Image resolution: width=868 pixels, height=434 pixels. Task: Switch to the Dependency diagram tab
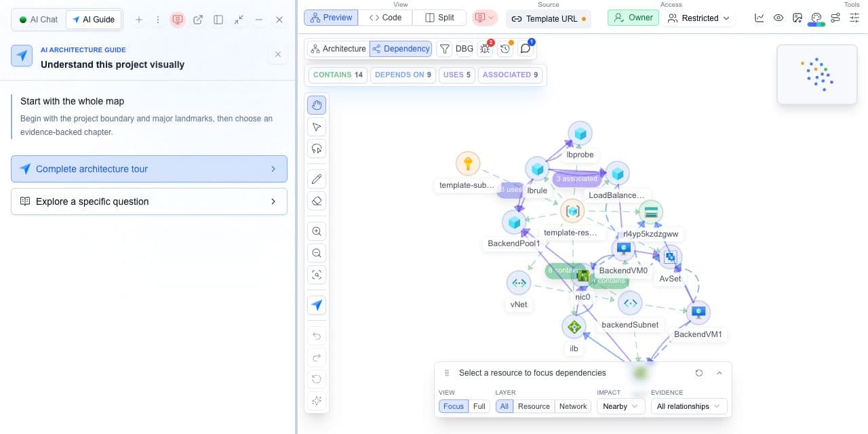click(401, 49)
